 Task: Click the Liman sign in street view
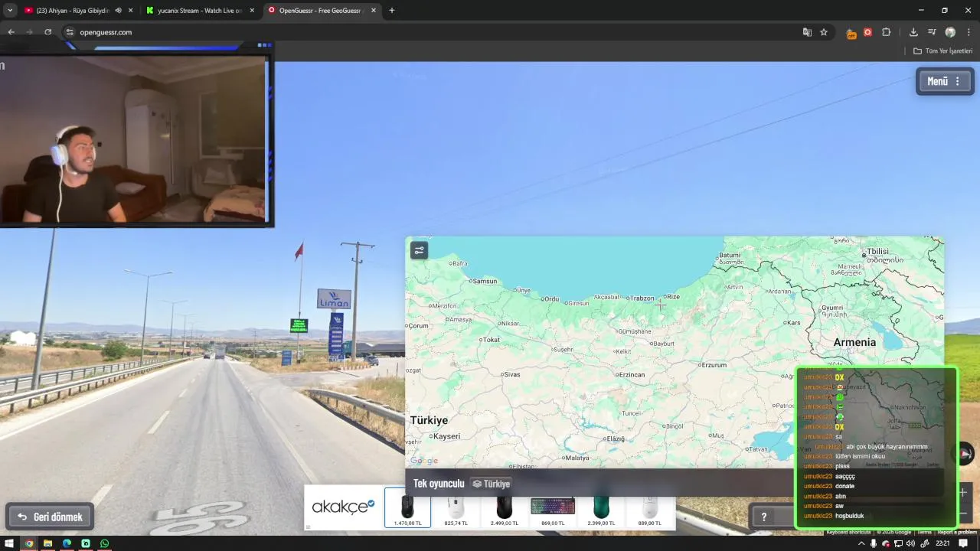[334, 298]
